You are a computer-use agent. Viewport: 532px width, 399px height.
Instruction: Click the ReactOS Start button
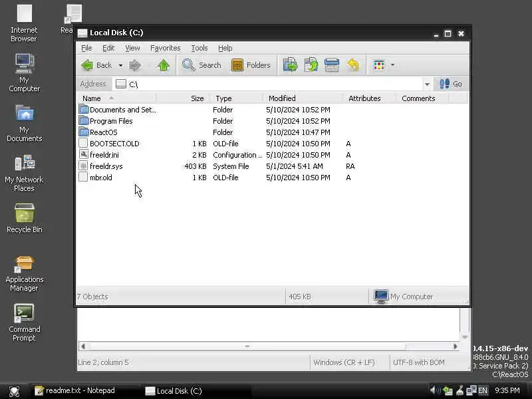tap(14, 391)
